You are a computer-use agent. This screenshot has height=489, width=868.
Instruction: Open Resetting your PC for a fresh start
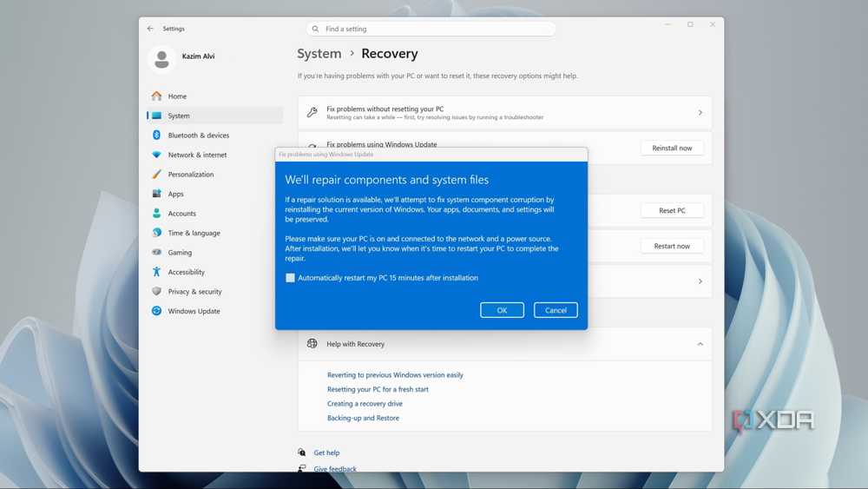click(x=378, y=389)
